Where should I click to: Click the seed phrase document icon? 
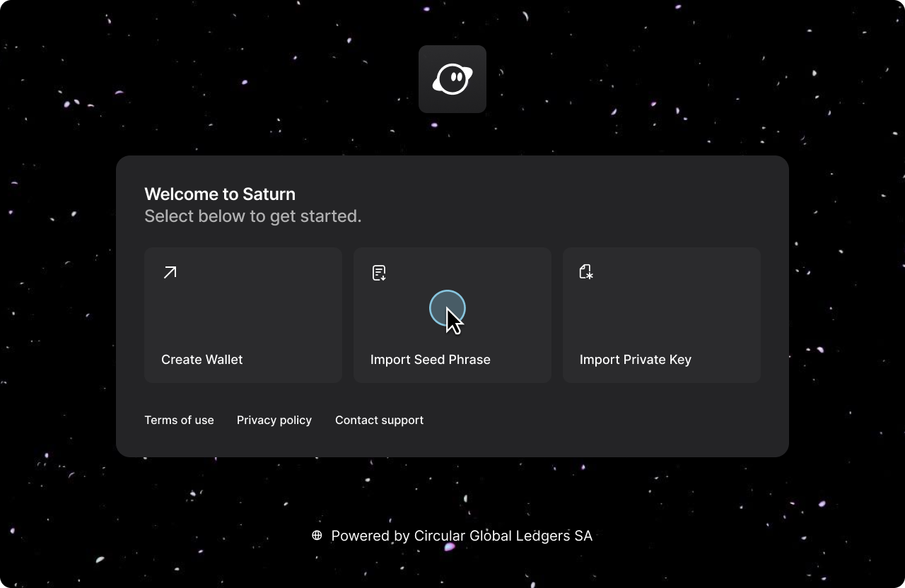click(379, 273)
